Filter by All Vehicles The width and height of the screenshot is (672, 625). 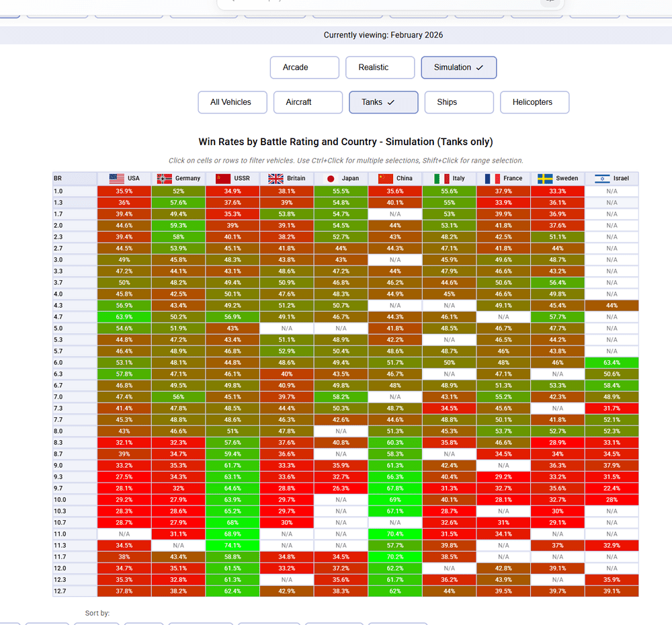tap(233, 102)
